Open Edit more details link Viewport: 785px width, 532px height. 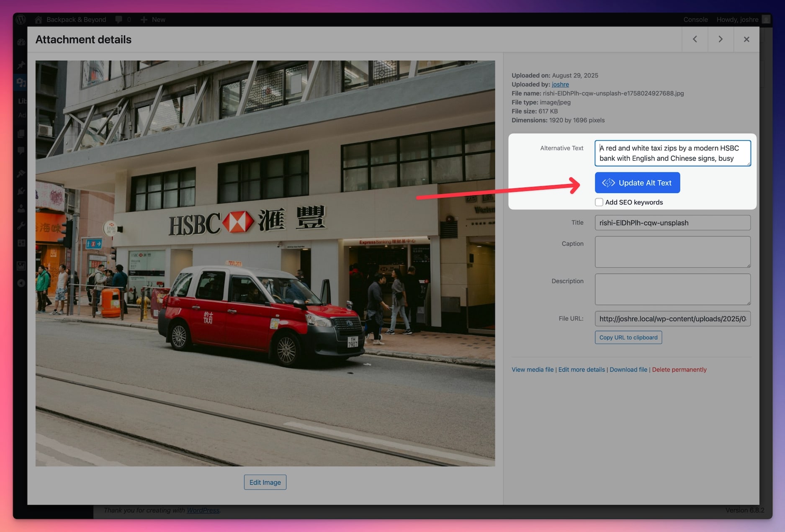coord(582,370)
